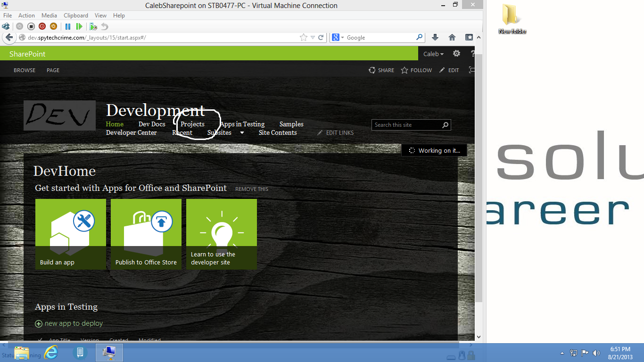Open Learn to use the developer site tile

tap(222, 234)
